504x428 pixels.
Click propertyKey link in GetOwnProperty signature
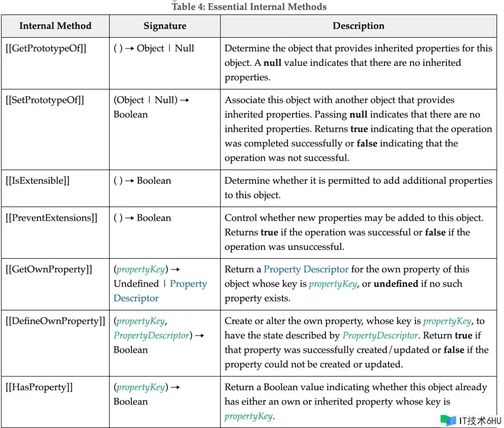[141, 269]
